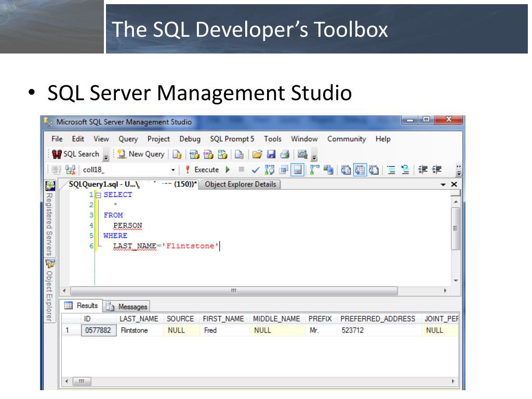Open the SQL Search tool
The image size is (532, 399).
[x=76, y=154]
